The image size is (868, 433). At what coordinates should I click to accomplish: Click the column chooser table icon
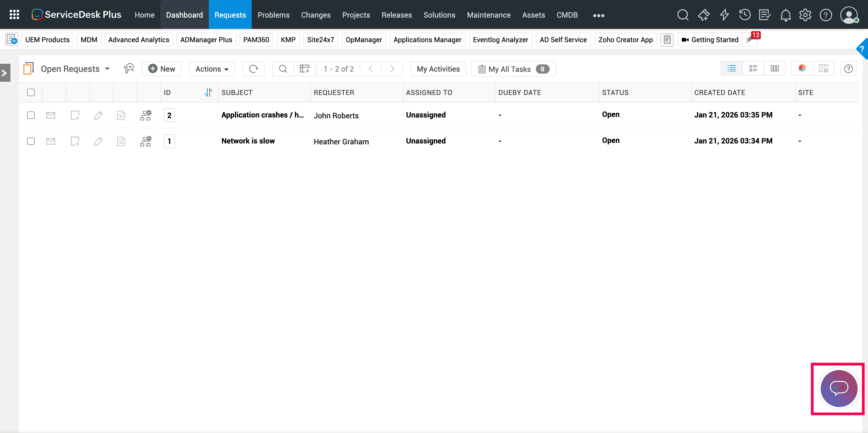click(305, 69)
